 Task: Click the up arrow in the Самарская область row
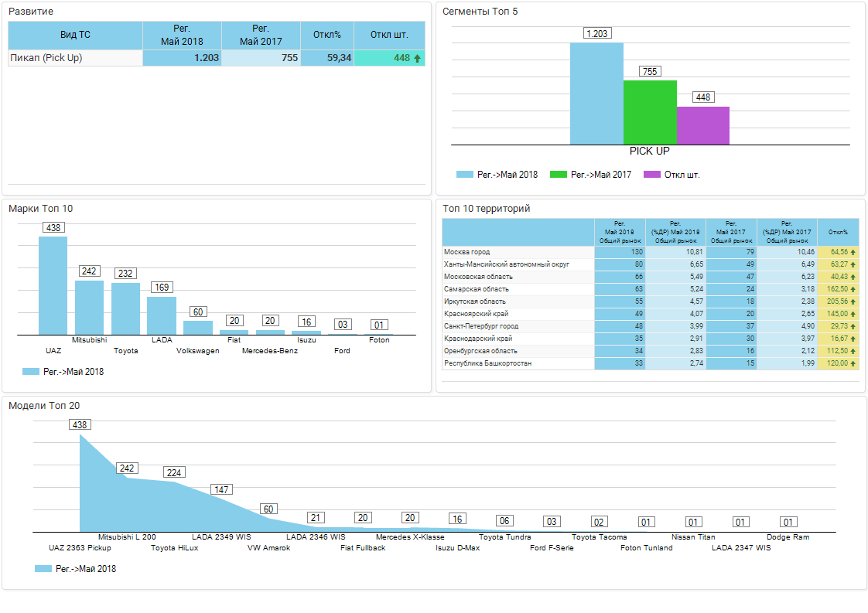853,289
